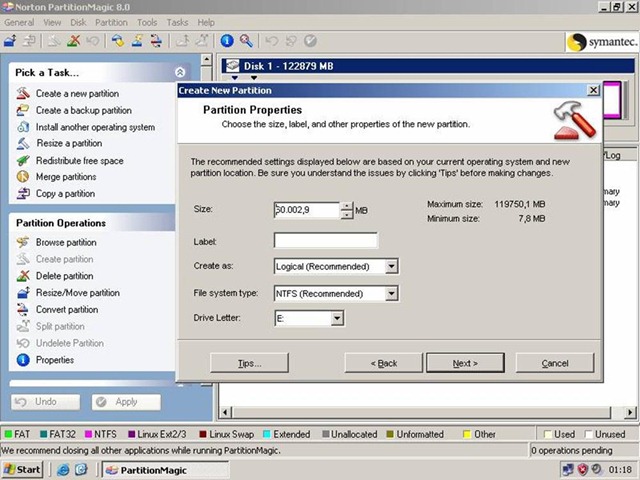Screen dimensions: 640x480
Task: Open the Tasks menu
Action: tap(177, 22)
